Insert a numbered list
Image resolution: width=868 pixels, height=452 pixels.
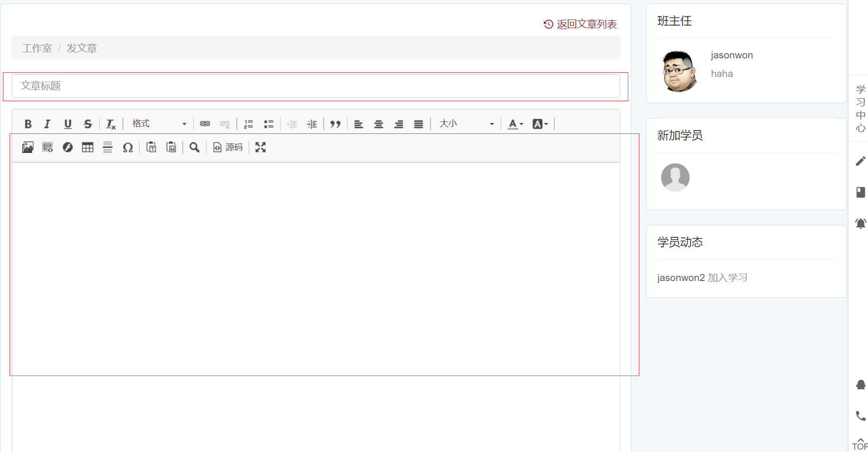coord(249,124)
